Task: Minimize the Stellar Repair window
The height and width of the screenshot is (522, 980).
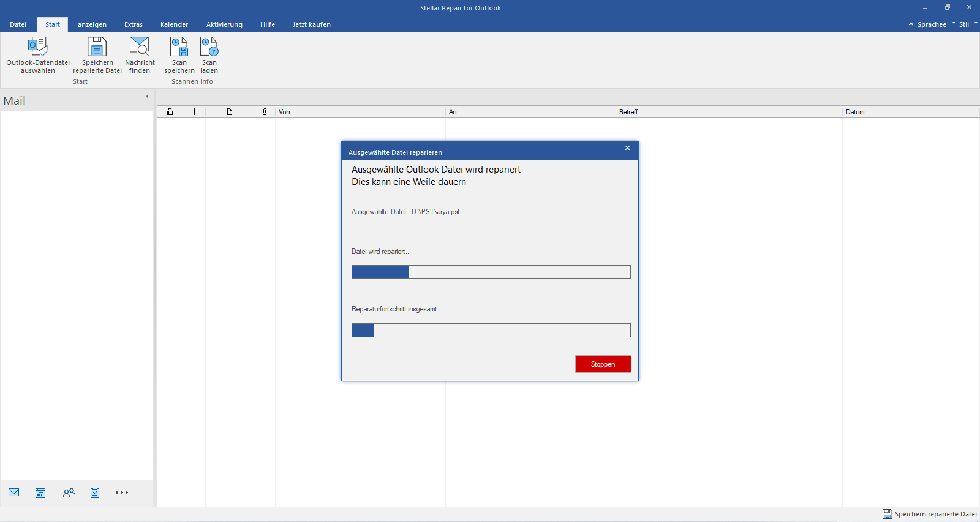Action: (x=925, y=8)
